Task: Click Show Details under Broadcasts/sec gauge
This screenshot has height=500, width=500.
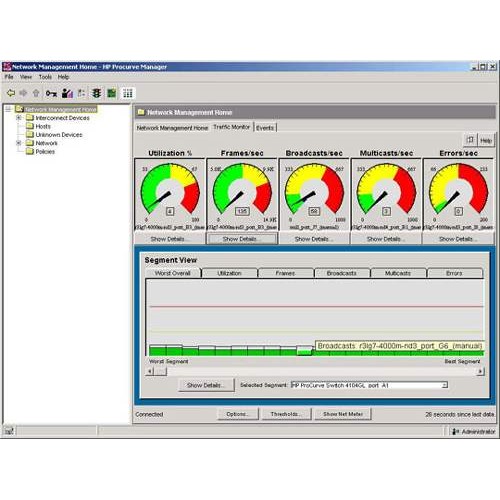Action: click(314, 239)
